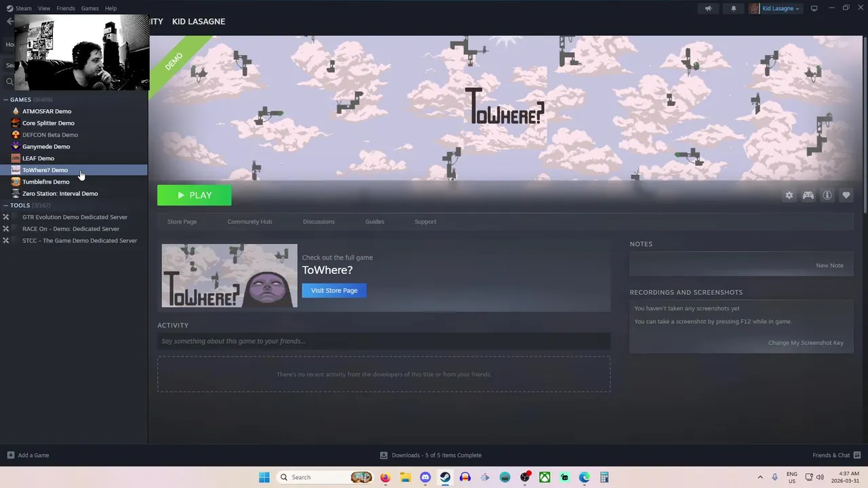Screen dimensions: 868x488
Task: Click Windows taskbar Search box
Action: pyautogui.click(x=325, y=477)
